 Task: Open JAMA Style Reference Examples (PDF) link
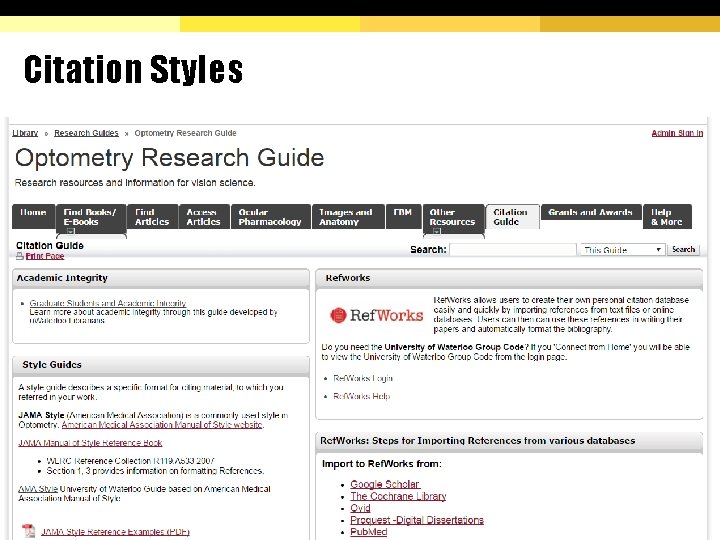click(x=115, y=531)
